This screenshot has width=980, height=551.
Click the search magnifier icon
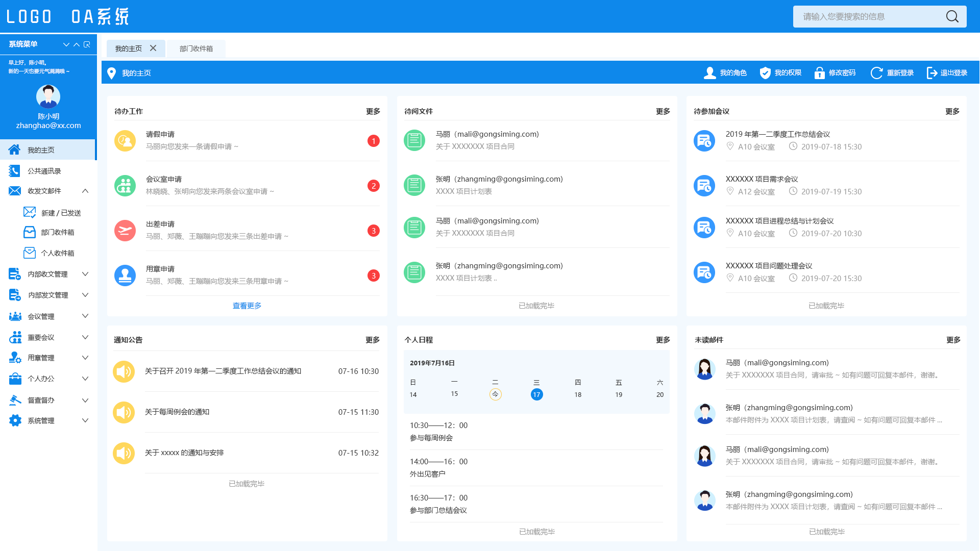click(x=952, y=16)
